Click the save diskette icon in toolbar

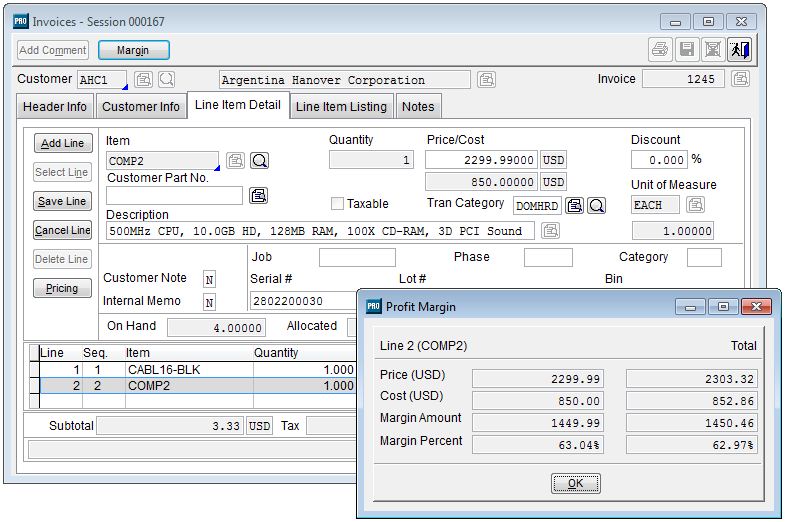(686, 50)
